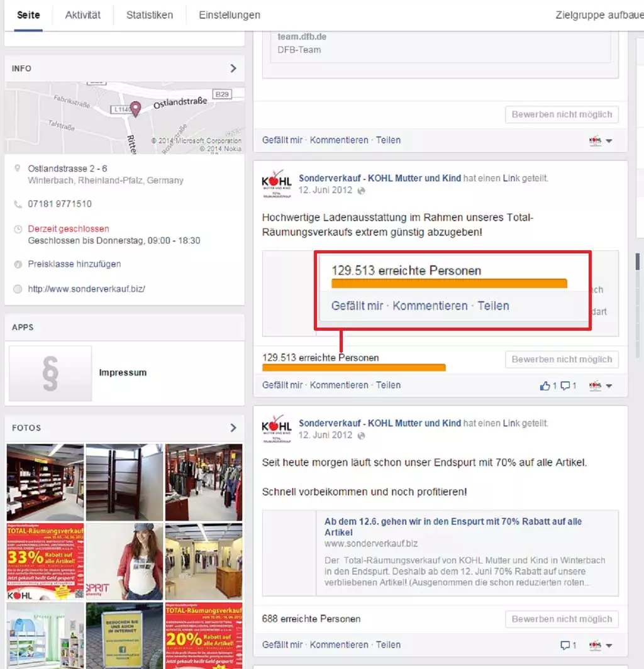Click the globe icon beside the sonderverkauf.biz address
This screenshot has width=644, height=669.
[18, 289]
